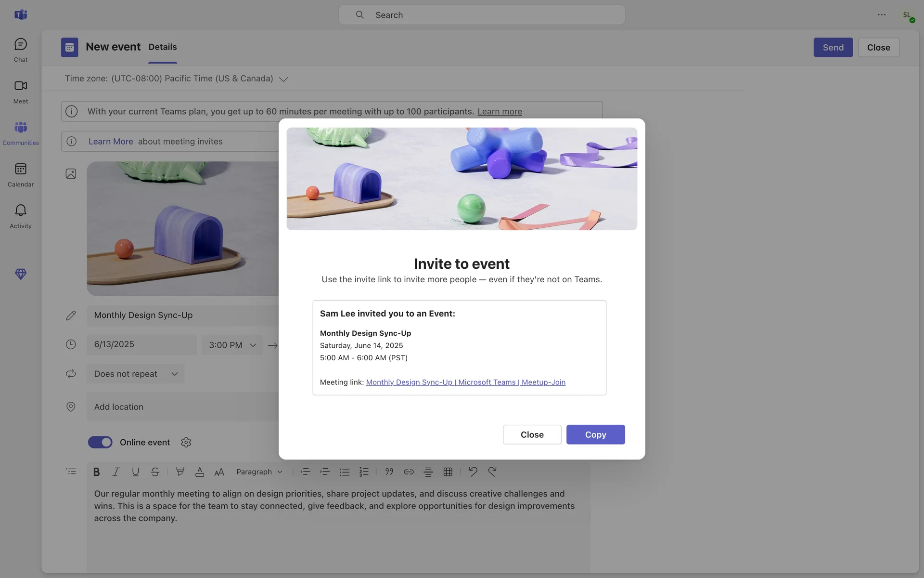
Task: Open the Activity bell icon
Action: click(x=20, y=216)
